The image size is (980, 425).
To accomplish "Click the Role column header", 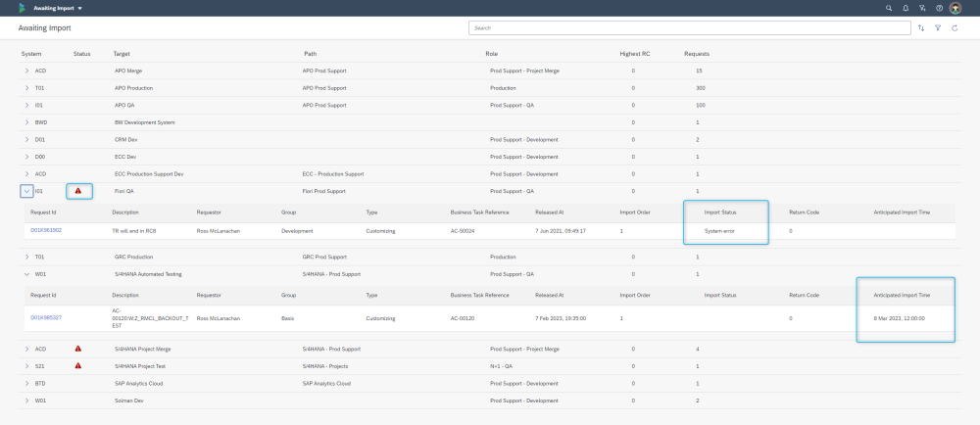I will [491, 54].
